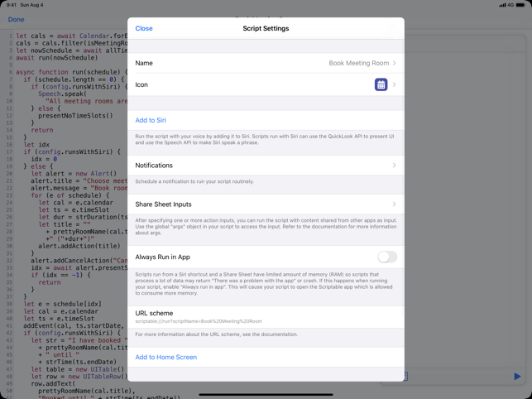Select the URL scheme row
Viewport: 532px width, 399px height.
[266, 316]
